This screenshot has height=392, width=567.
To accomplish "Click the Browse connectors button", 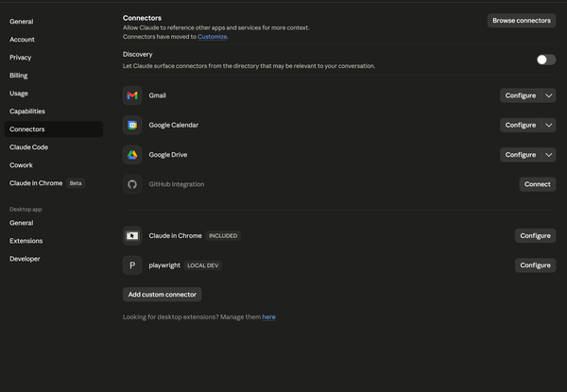I will point(522,21).
